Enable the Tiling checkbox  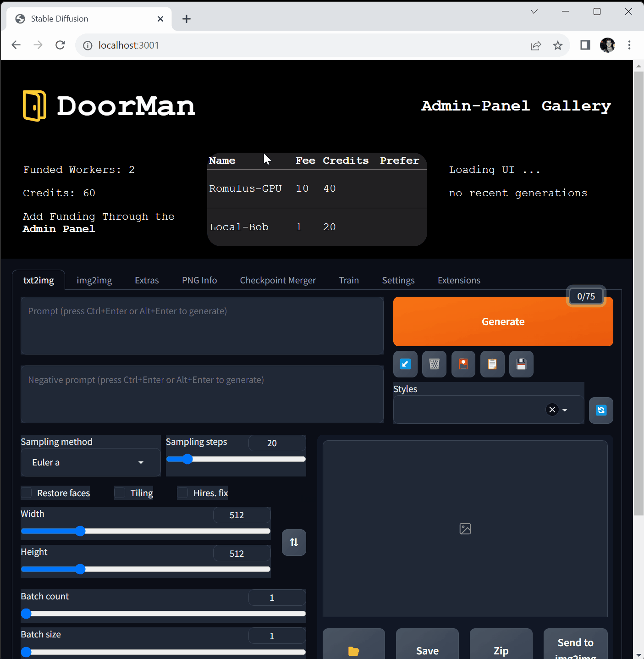pos(120,493)
